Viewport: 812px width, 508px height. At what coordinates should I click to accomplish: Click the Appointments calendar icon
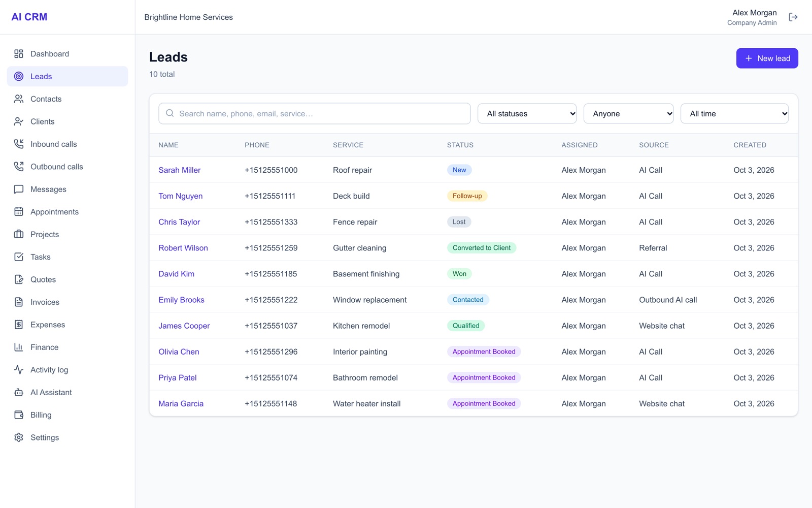pos(19,212)
